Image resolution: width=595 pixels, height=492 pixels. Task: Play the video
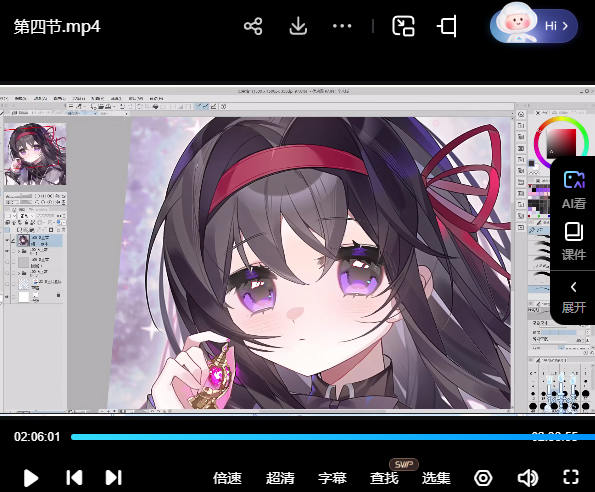point(31,478)
